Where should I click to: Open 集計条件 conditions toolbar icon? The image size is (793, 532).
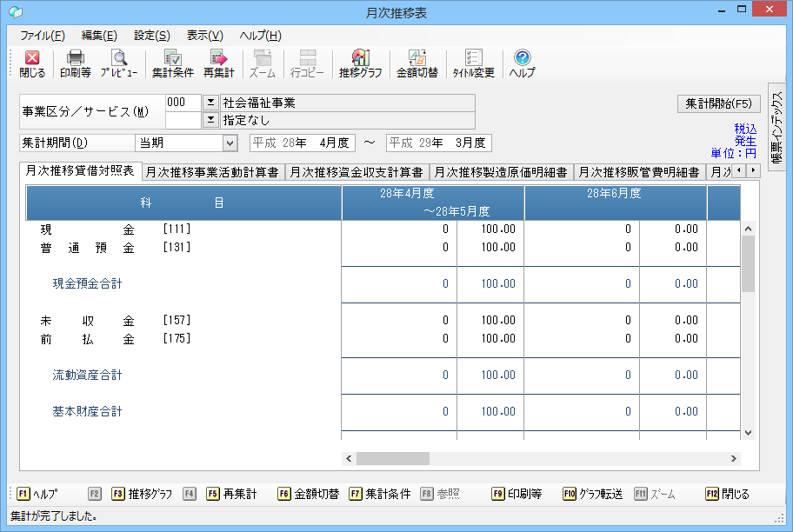(172, 63)
